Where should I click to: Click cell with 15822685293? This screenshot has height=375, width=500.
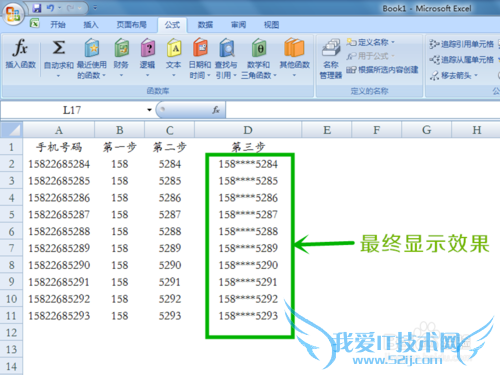pos(59,316)
